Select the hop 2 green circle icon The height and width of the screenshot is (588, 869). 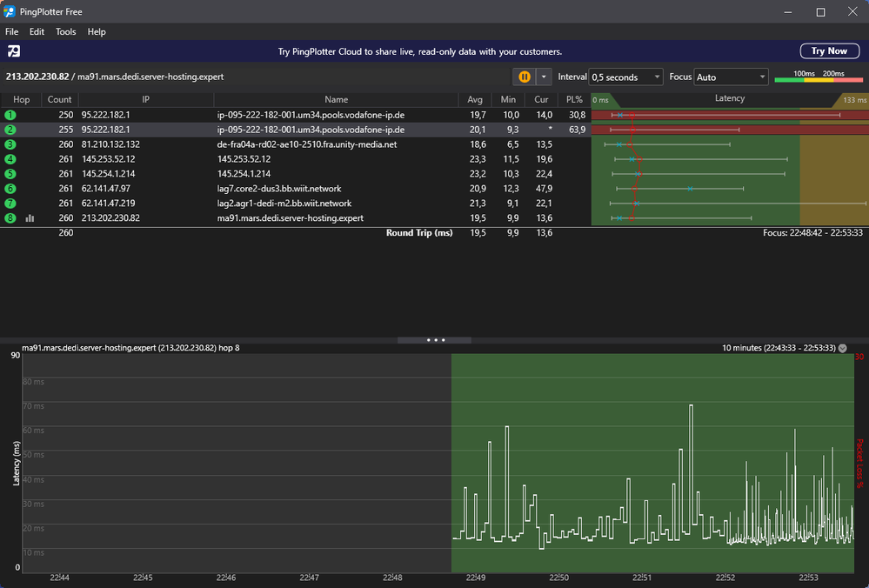point(10,130)
